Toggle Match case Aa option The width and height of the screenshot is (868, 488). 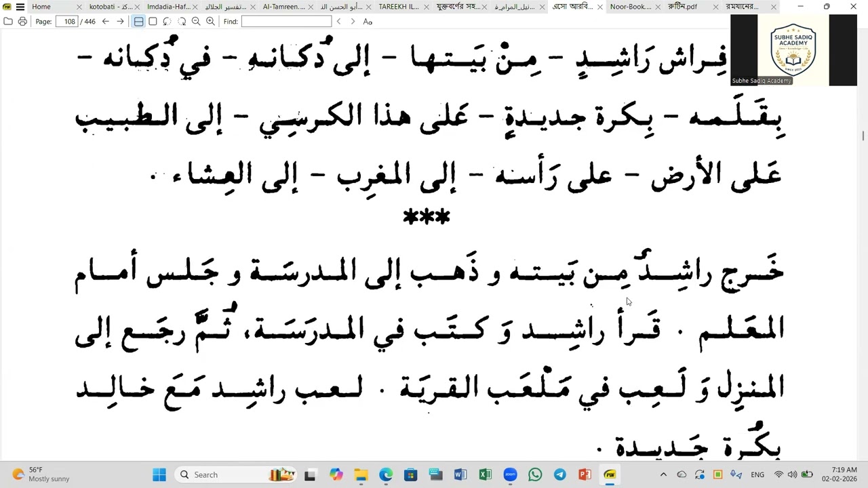(x=368, y=22)
